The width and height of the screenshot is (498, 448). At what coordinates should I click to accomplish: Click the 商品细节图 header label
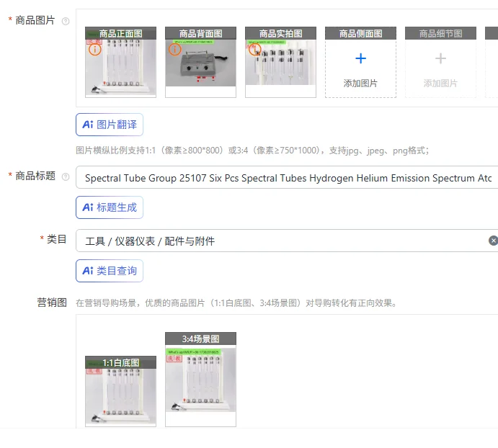440,33
